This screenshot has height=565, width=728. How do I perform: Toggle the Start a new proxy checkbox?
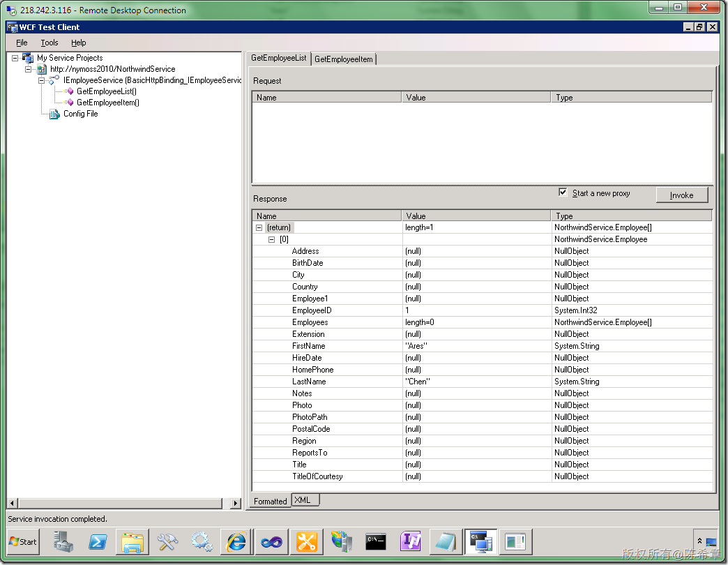coord(563,193)
